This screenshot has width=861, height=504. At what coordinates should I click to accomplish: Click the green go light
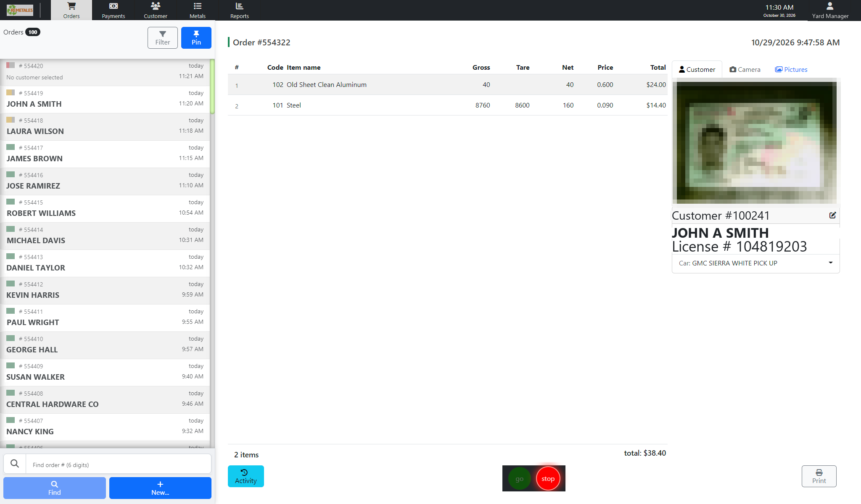point(520,479)
